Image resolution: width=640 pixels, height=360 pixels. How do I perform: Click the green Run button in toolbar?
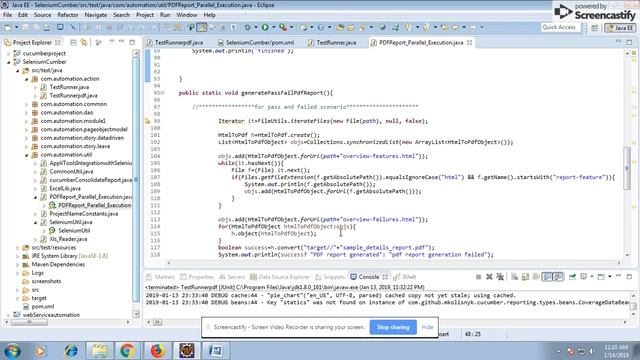click(x=265, y=27)
